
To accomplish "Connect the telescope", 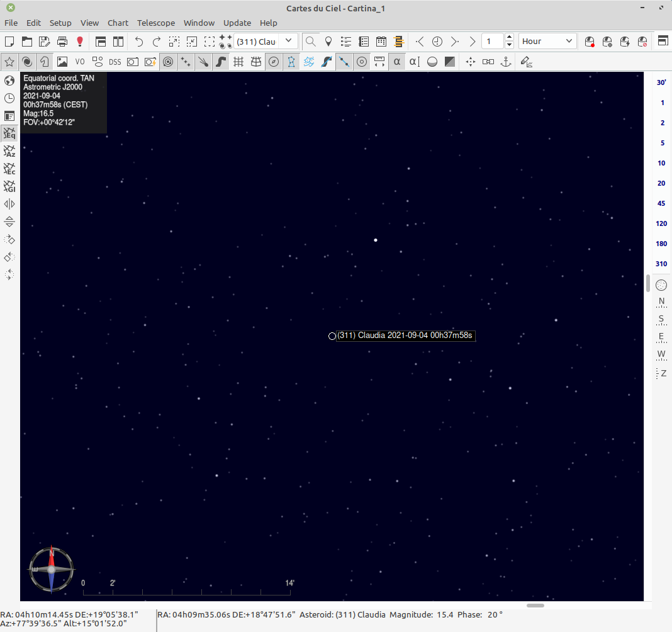I will tap(590, 42).
